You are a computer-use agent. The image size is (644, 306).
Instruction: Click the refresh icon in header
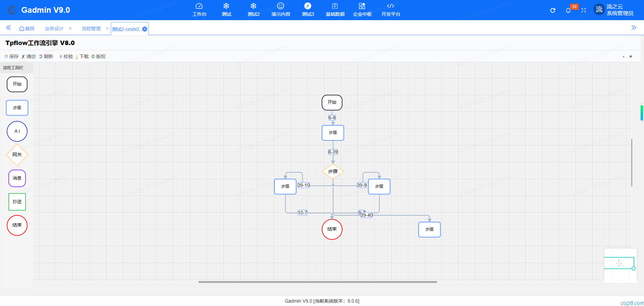pyautogui.click(x=553, y=10)
